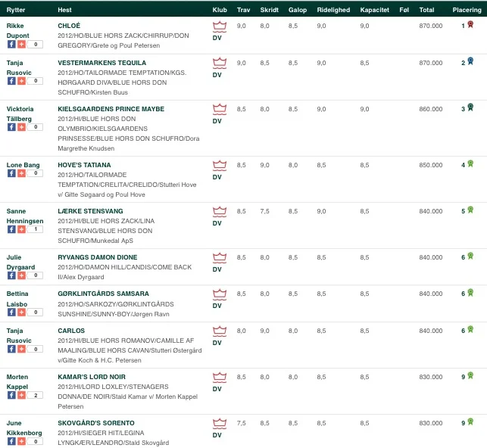Open the KIELSGAARDENS PRINCE MAYBE link

(x=111, y=109)
